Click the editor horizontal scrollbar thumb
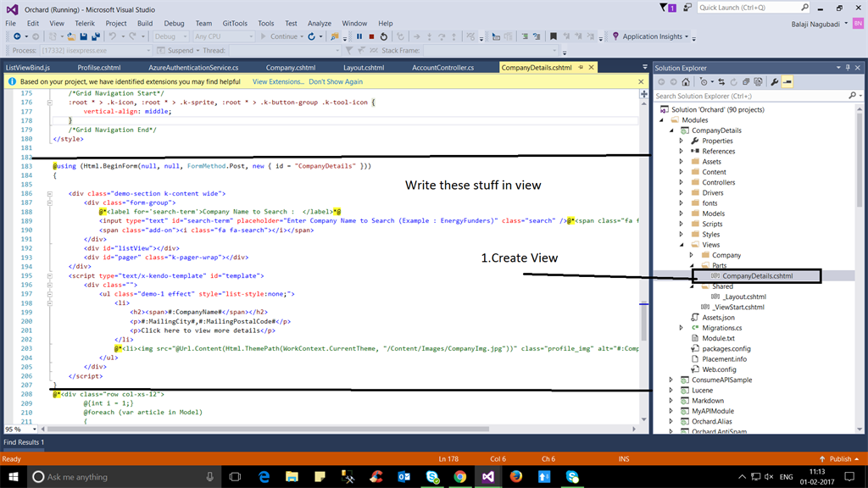Viewport: 868px width, 488px height. click(x=269, y=429)
